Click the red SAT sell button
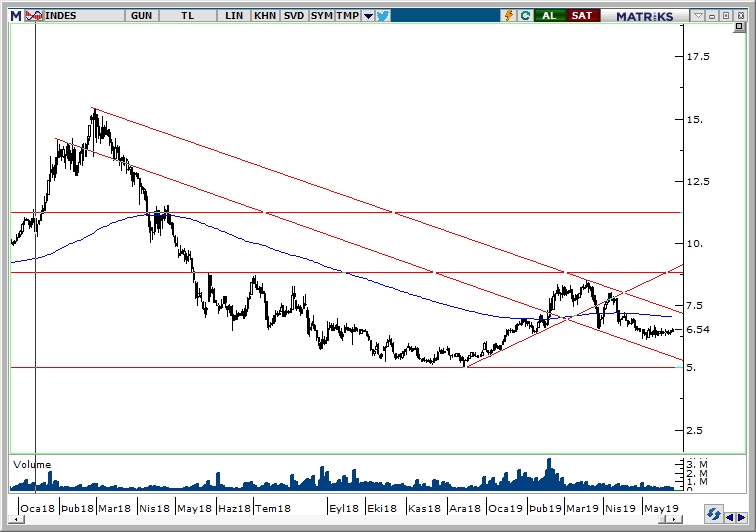Screen dimensions: 756x532 (582, 15)
